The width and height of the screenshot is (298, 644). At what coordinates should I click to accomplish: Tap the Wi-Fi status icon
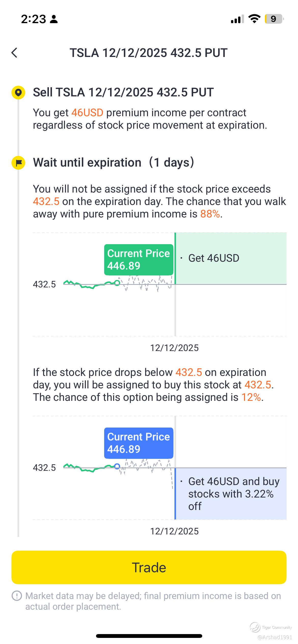254,19
